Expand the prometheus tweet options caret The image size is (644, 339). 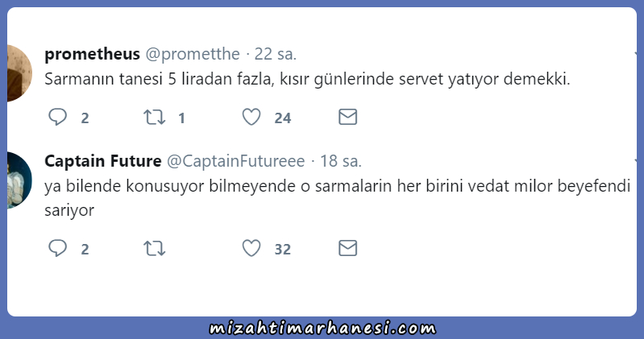[635, 54]
